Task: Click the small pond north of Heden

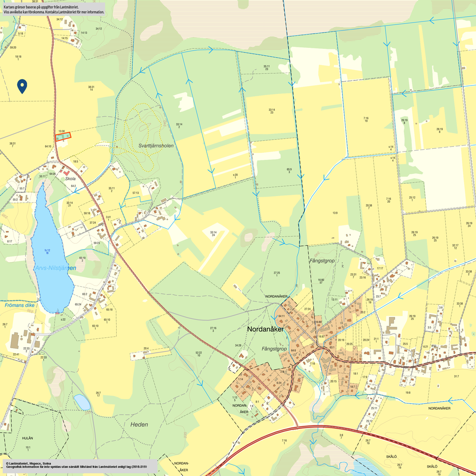Action: click(82, 402)
